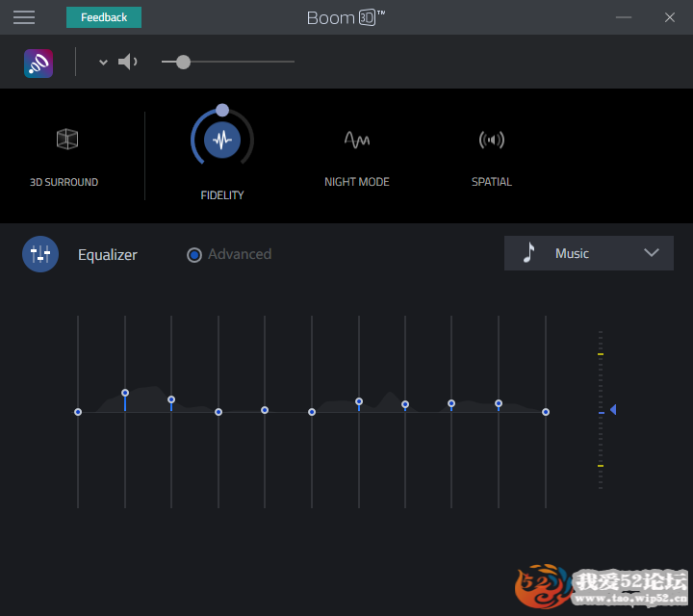The height and width of the screenshot is (616, 693).
Task: Minimize the Boom 3D window
Action: pos(624,17)
